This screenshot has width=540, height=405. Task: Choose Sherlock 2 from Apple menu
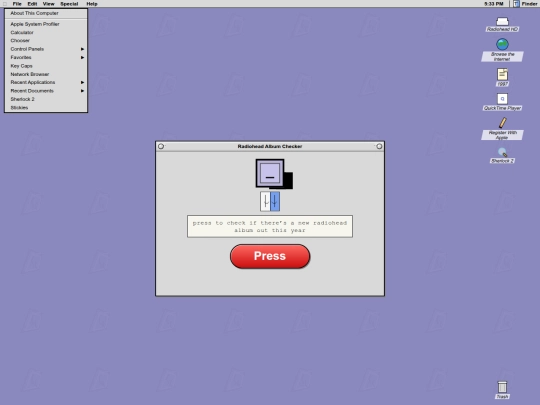[46, 99]
